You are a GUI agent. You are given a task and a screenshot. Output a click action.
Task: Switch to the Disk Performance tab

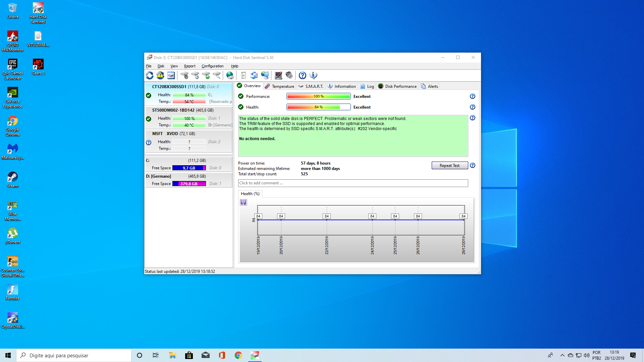(x=397, y=86)
